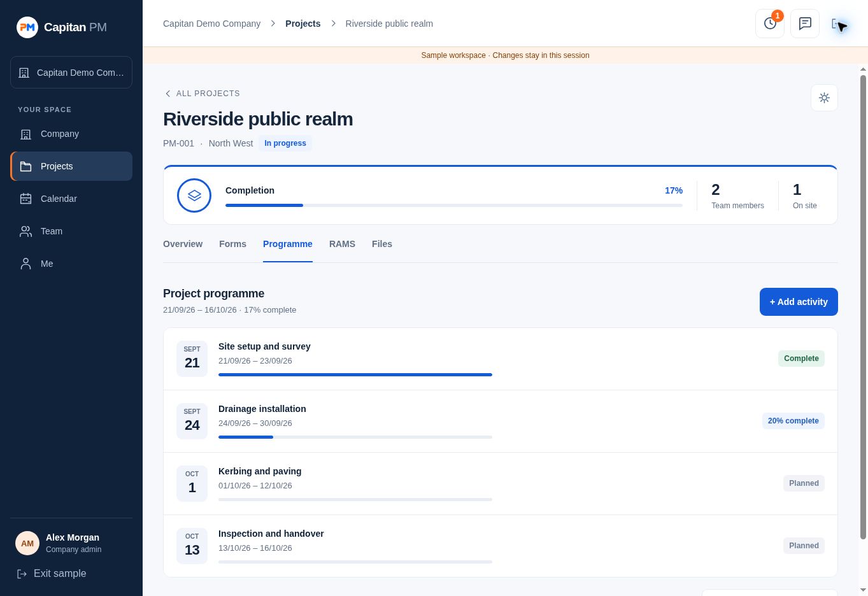Click the overall Completion progress bar

[x=454, y=205]
